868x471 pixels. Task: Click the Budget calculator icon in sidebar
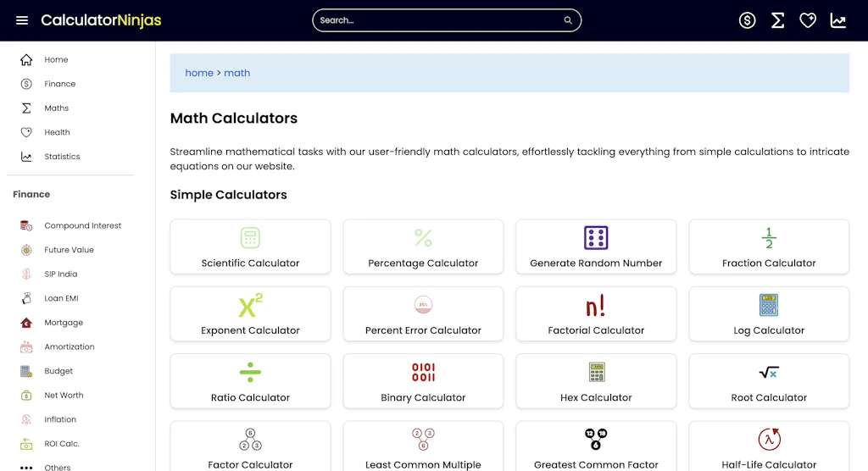coord(26,371)
